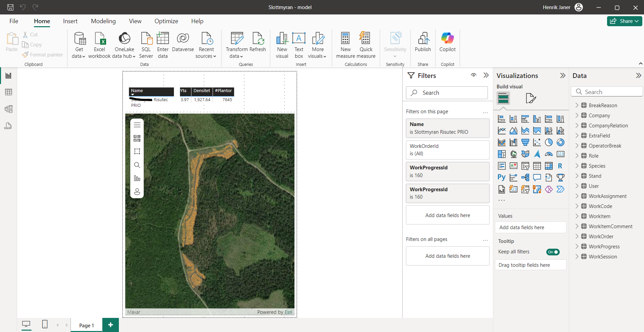Activate the magnifier search on the map
Image resolution: width=644 pixels, height=332 pixels.
(137, 165)
